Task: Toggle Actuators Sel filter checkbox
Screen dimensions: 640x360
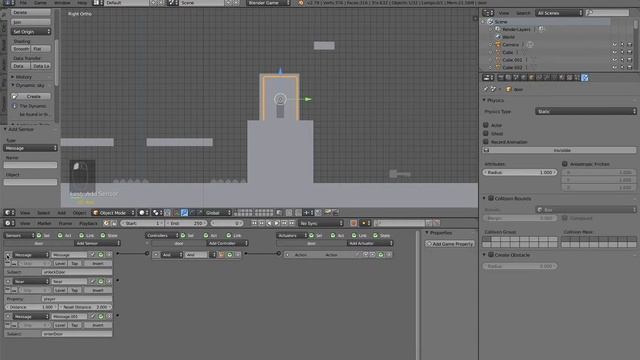Action: (311, 236)
